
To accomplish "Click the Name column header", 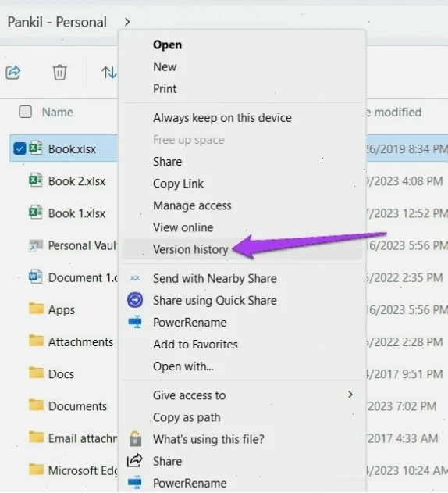I will pos(58,113).
